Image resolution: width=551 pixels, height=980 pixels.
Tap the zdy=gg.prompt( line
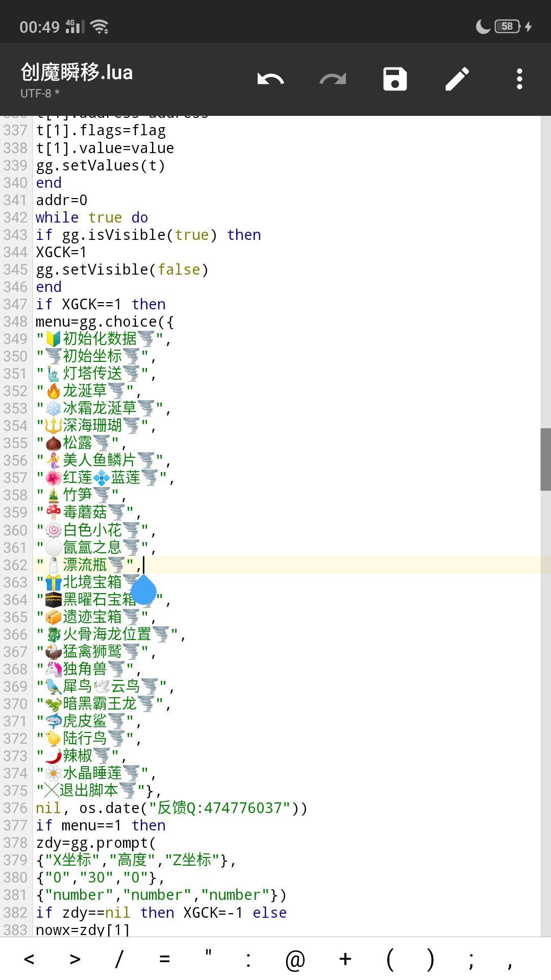pos(96,843)
